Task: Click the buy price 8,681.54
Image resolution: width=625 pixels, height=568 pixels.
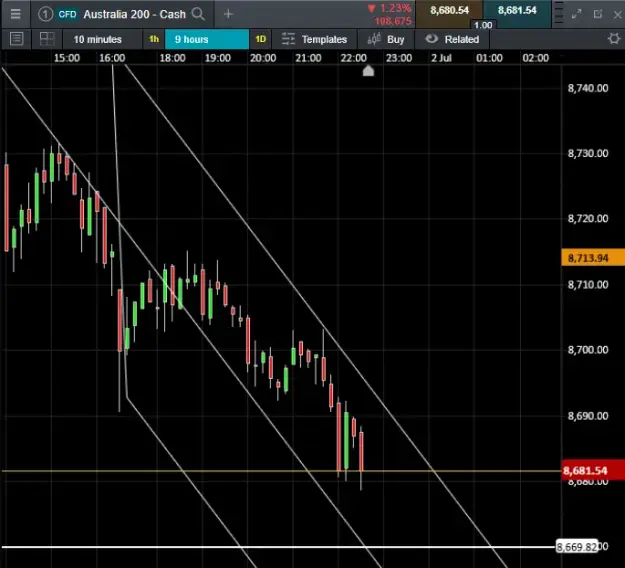Action: click(517, 10)
